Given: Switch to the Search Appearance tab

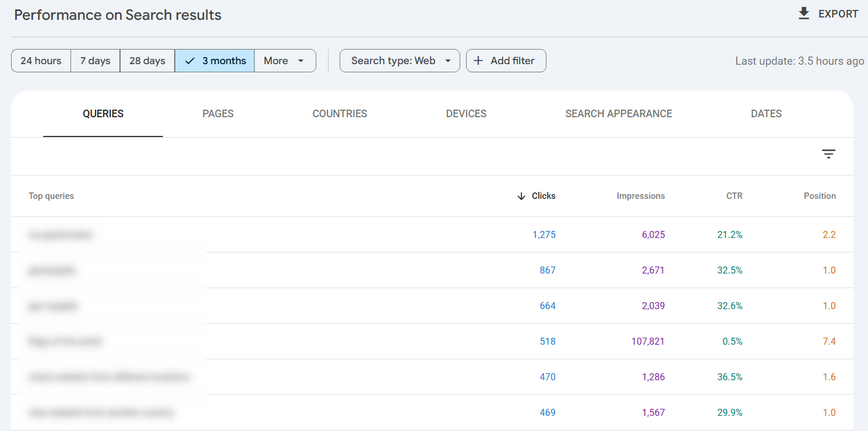Looking at the screenshot, I should [x=619, y=114].
